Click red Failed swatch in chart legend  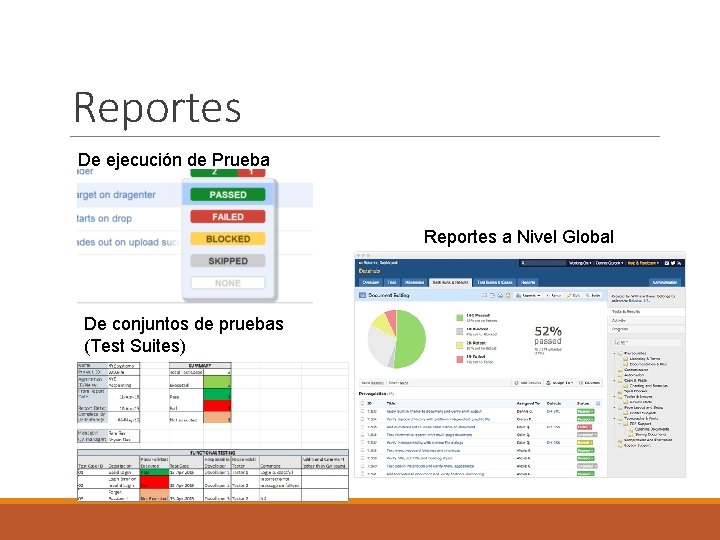pyautogui.click(x=459, y=359)
